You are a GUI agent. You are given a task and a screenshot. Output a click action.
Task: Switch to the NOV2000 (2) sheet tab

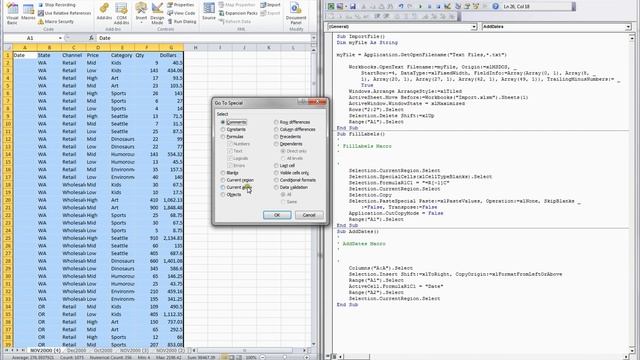[x=170, y=351]
